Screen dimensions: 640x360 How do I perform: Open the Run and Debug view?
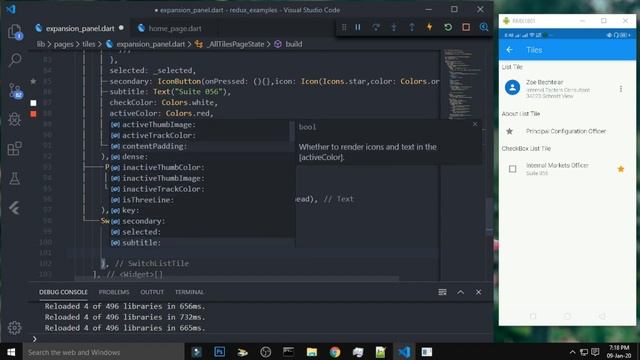[x=15, y=119]
